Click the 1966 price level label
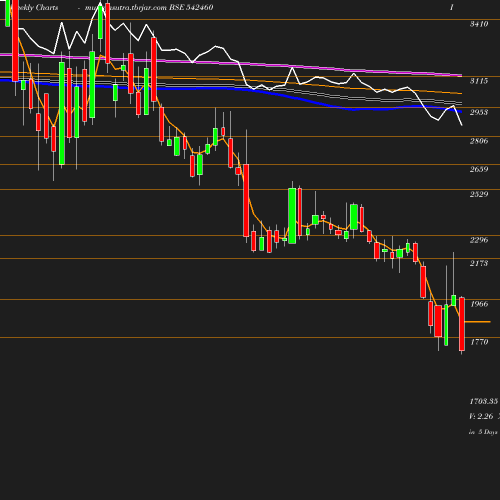This screenshot has width=500, height=500. pyautogui.click(x=479, y=304)
